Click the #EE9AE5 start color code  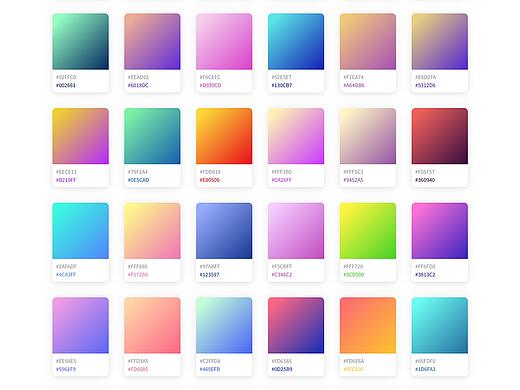(x=66, y=361)
